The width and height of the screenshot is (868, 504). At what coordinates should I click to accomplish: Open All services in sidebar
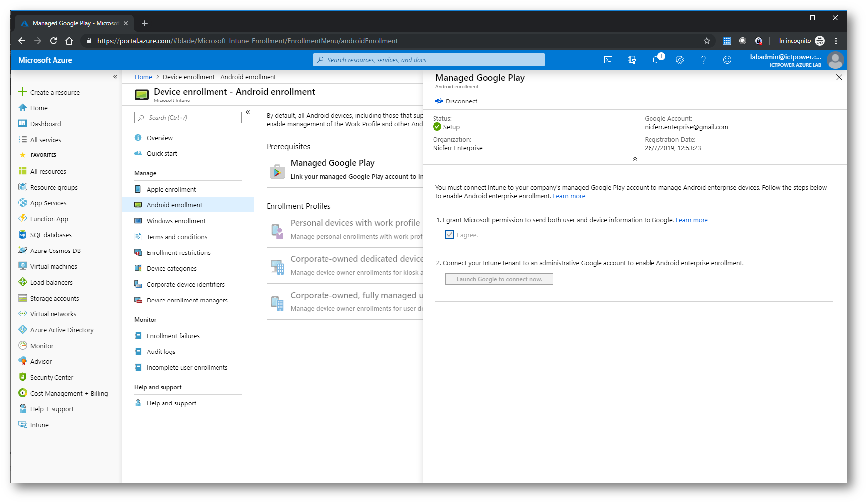40,140
